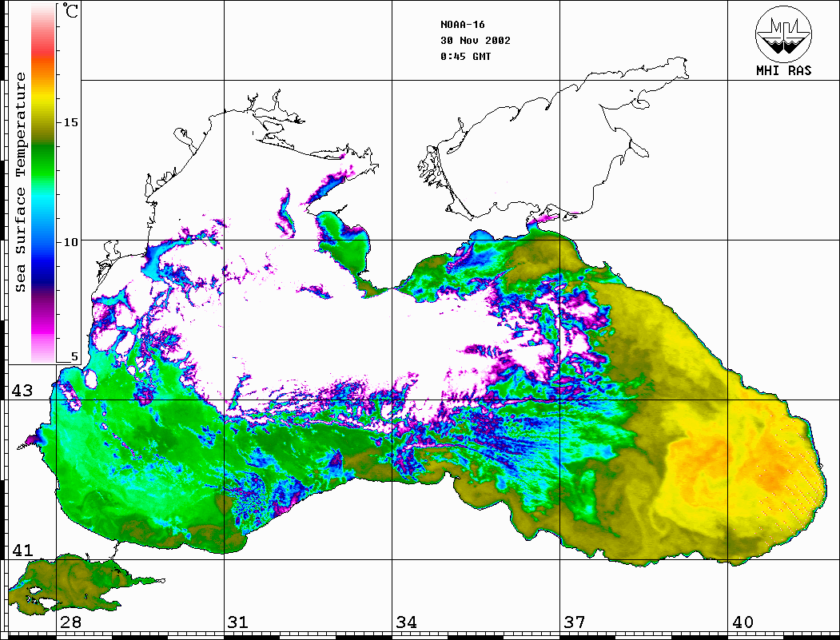
Task: Click the '0:45 GMT' time text
Action: (465, 57)
